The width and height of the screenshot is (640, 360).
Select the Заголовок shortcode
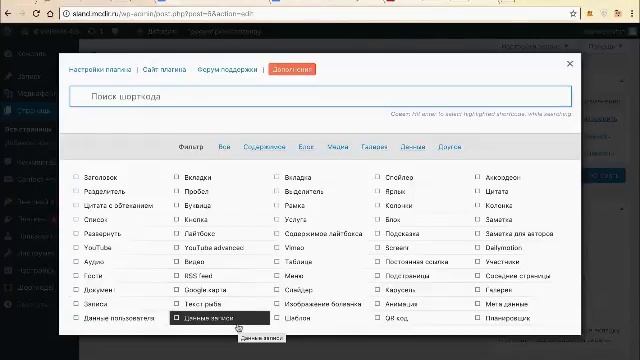(100, 178)
